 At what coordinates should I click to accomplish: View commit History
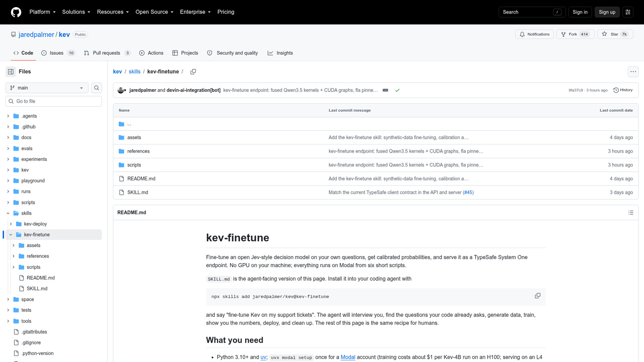pyautogui.click(x=623, y=90)
